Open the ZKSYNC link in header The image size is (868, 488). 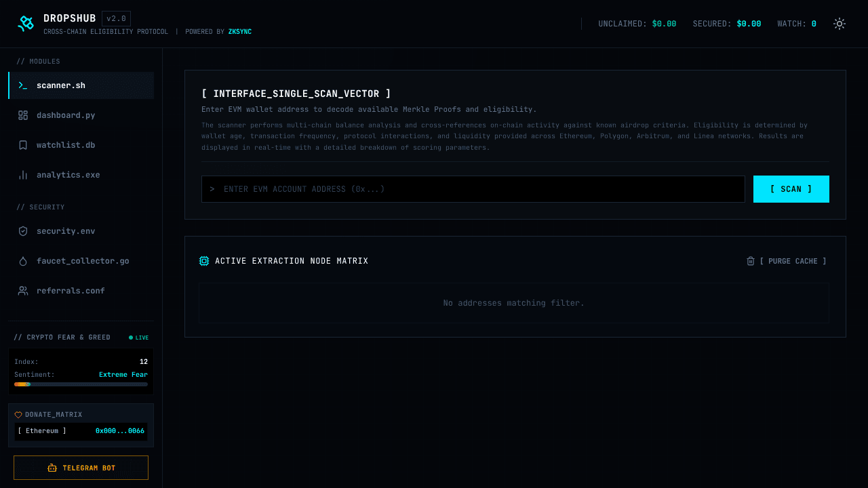pyautogui.click(x=240, y=32)
